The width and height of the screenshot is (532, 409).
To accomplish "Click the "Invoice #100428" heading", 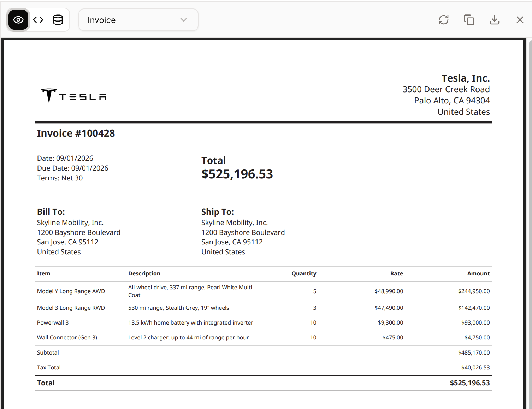I will coord(76,133).
